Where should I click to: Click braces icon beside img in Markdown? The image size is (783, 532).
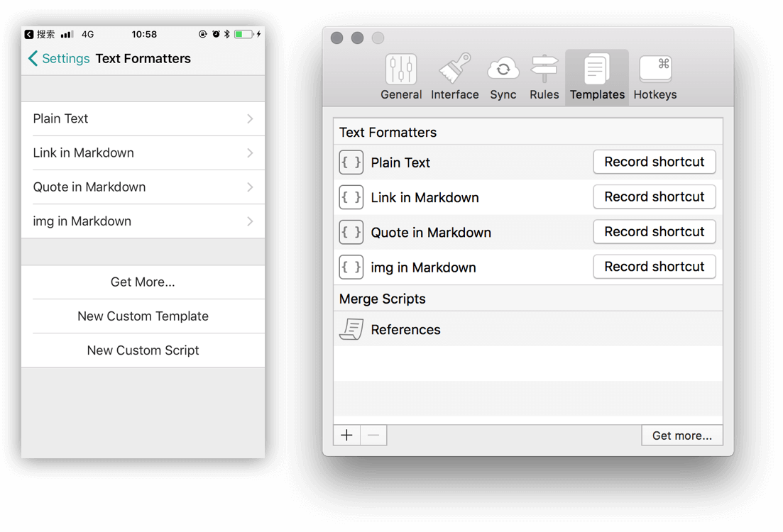[x=351, y=267]
